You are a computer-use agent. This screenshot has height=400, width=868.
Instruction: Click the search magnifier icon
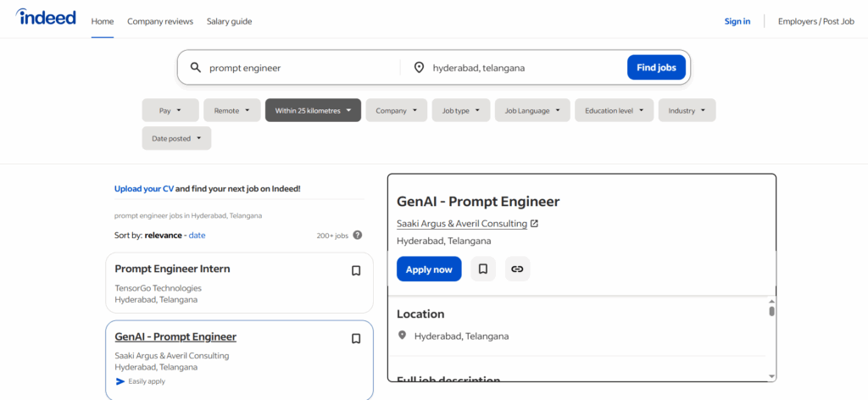[195, 68]
